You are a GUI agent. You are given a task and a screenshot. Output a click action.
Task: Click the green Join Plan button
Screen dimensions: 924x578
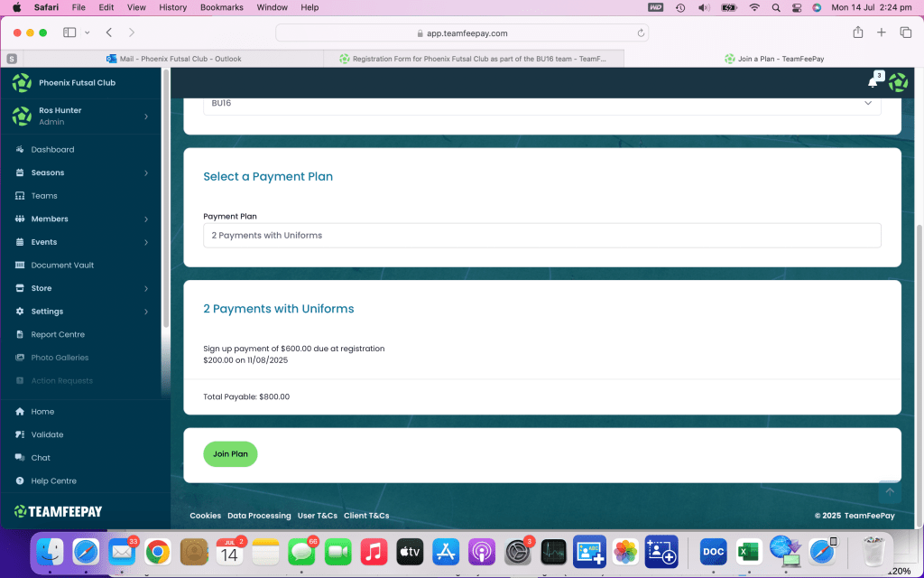point(230,454)
